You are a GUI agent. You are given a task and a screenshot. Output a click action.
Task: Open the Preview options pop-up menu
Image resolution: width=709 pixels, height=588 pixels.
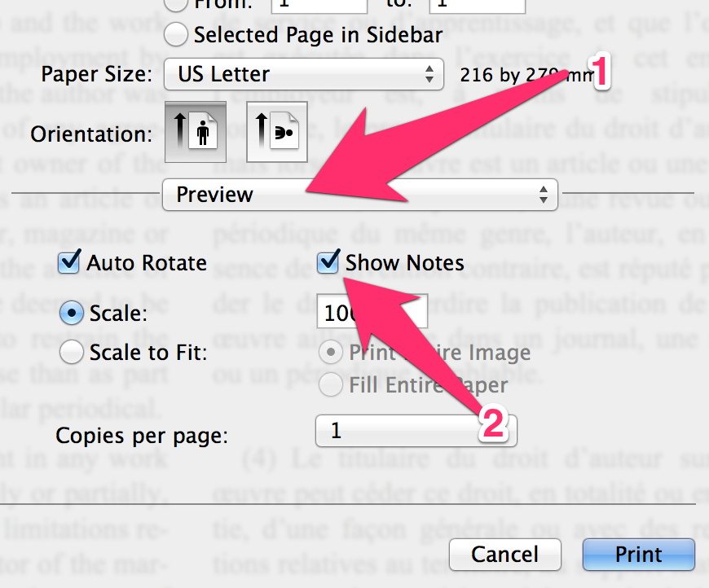pos(359,195)
